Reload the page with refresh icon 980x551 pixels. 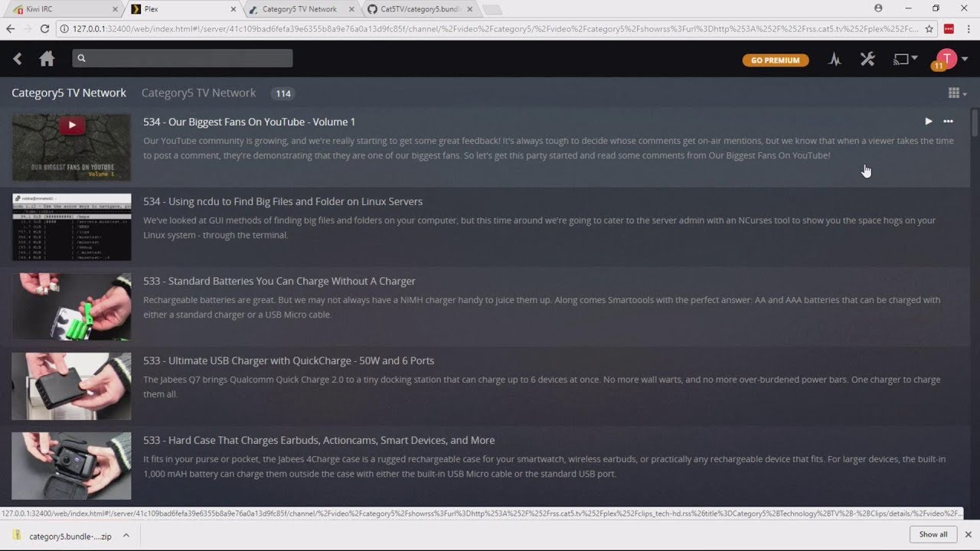(45, 28)
